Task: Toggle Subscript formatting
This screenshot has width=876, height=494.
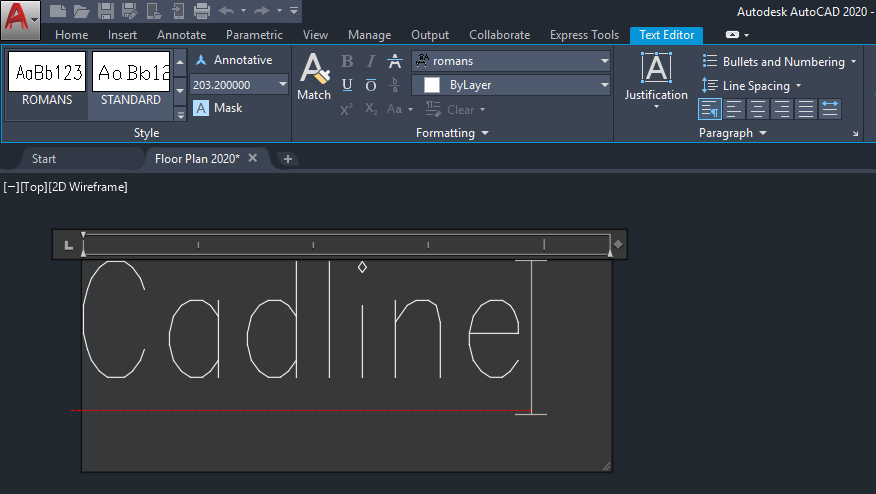Action: tap(370, 109)
